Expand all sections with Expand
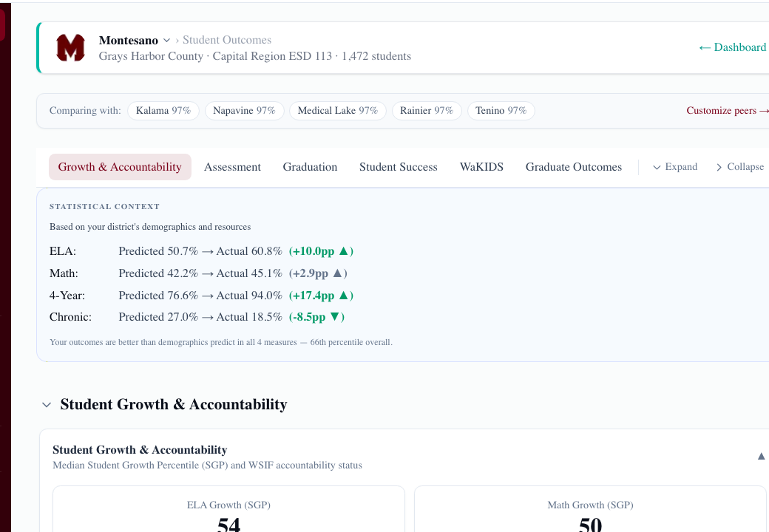Screen dimensions: 769x532 coord(675,167)
